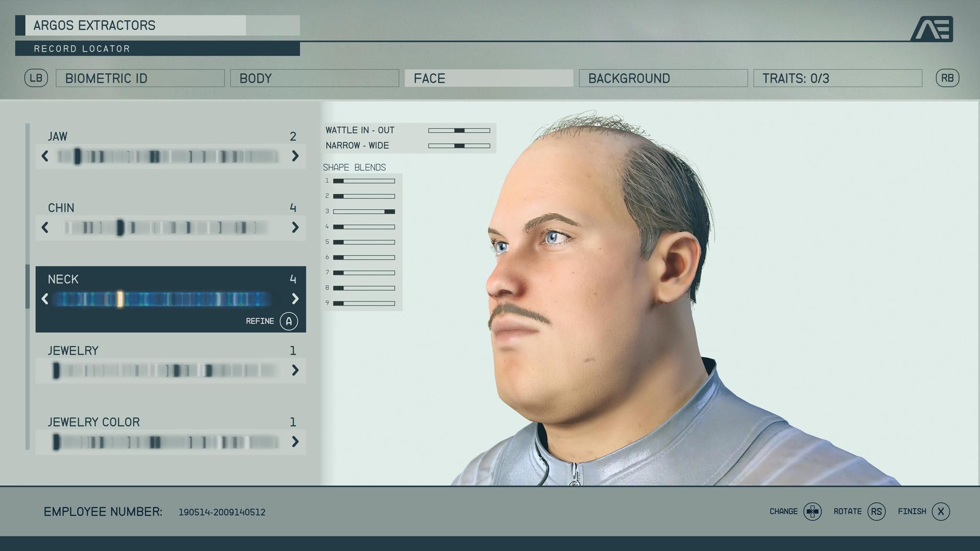The image size is (980, 551).
Task: Click the LB bumper icon
Action: point(36,78)
